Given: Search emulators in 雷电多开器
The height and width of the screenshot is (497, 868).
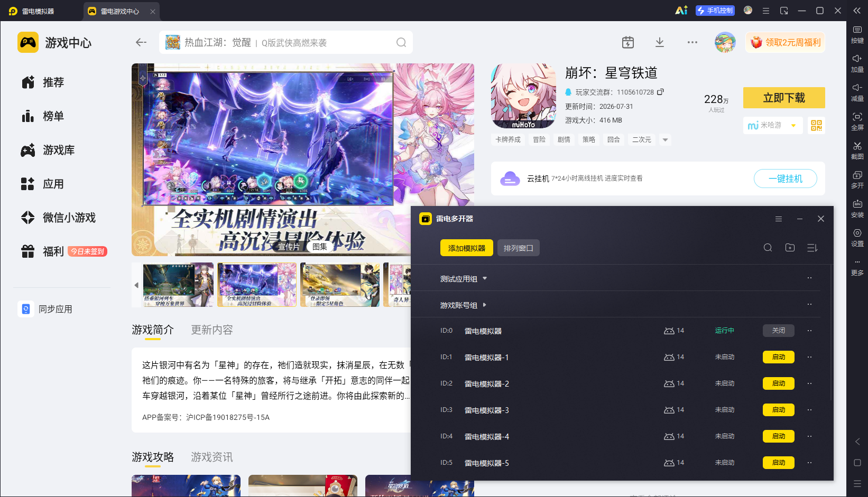Looking at the screenshot, I should point(768,248).
